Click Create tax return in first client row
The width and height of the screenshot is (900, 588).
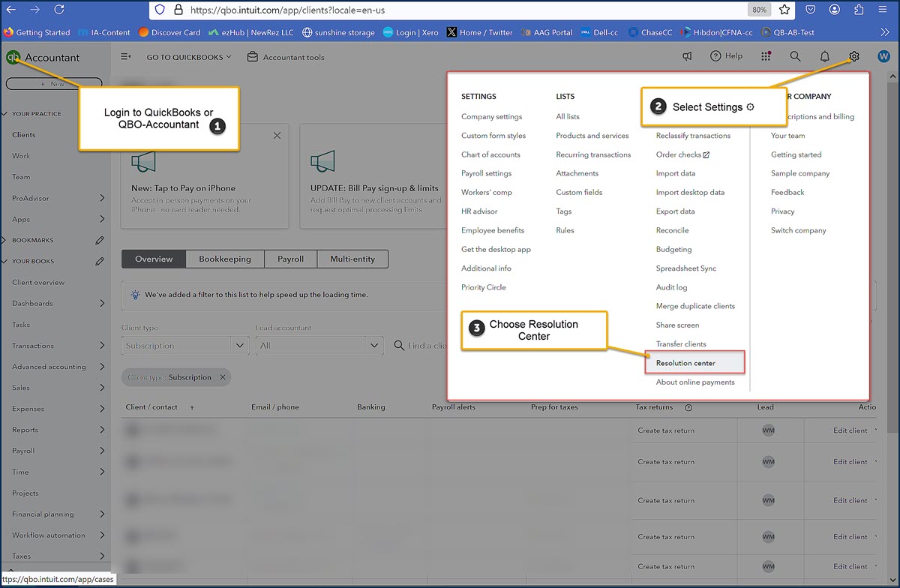(666, 430)
